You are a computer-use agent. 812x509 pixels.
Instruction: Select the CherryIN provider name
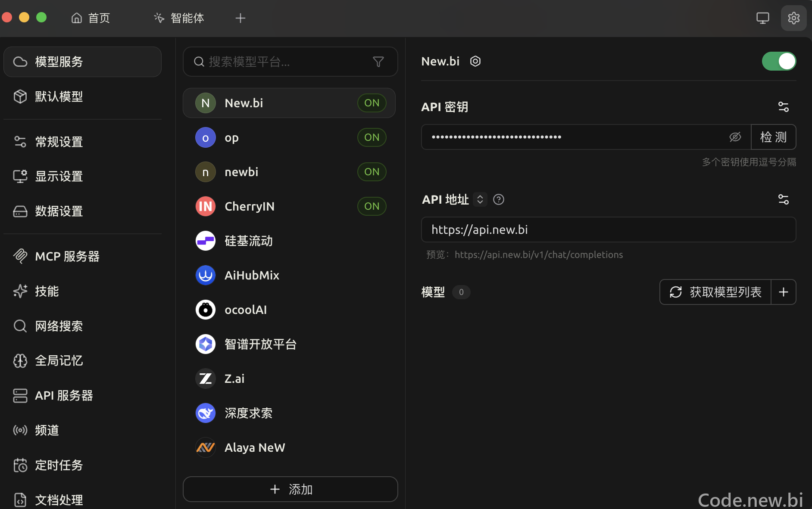(x=250, y=206)
